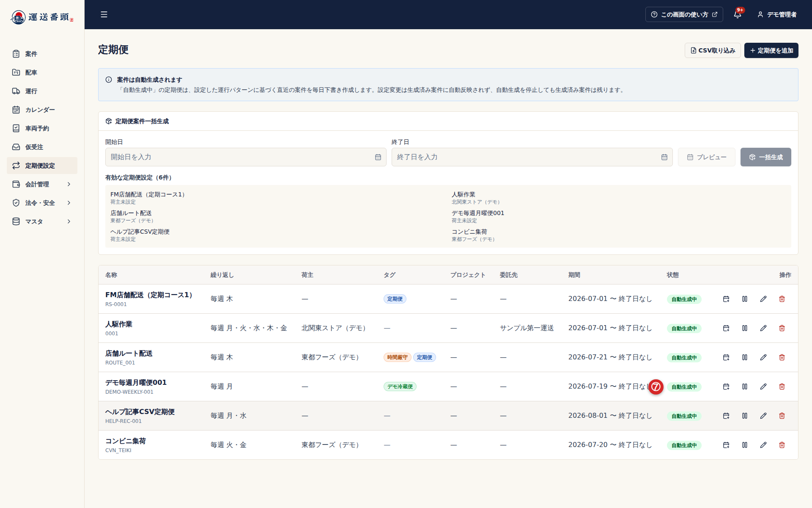The width and height of the screenshot is (812, 508).
Task: Pause auto-generation for デモ毎週月曜便001
Action: coord(745,387)
